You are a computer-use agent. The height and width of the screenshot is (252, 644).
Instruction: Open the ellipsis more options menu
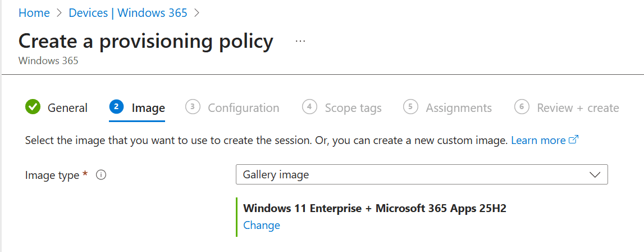[300, 42]
